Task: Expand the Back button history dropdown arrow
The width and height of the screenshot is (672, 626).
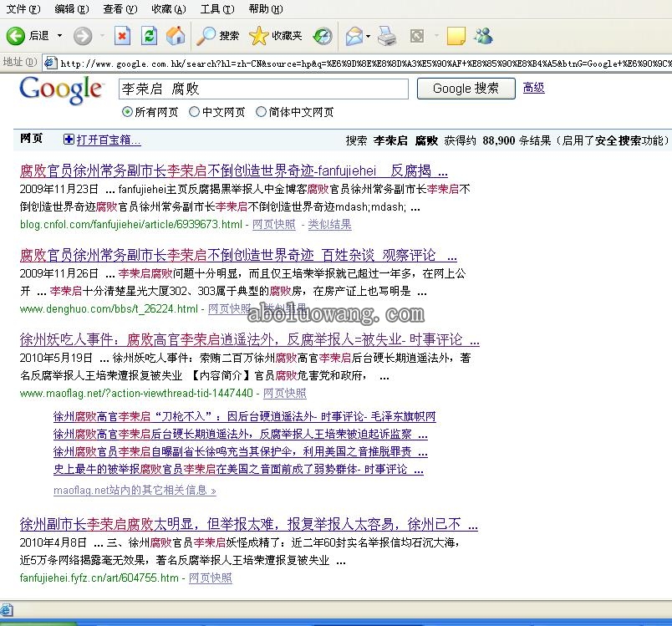Action: tap(60, 36)
